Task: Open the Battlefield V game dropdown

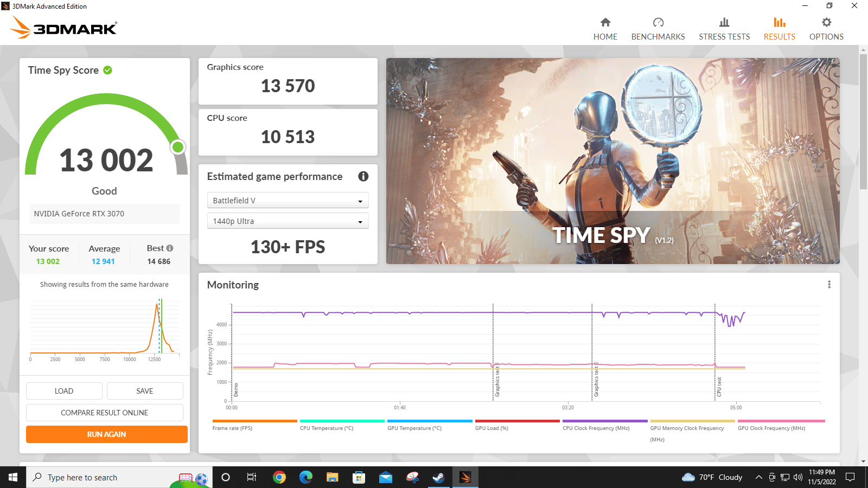Action: (288, 201)
